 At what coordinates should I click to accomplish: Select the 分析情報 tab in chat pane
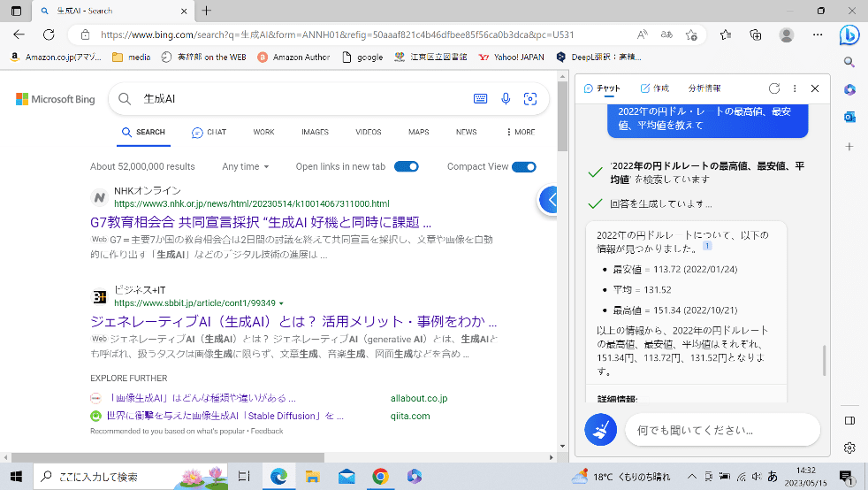pos(704,88)
